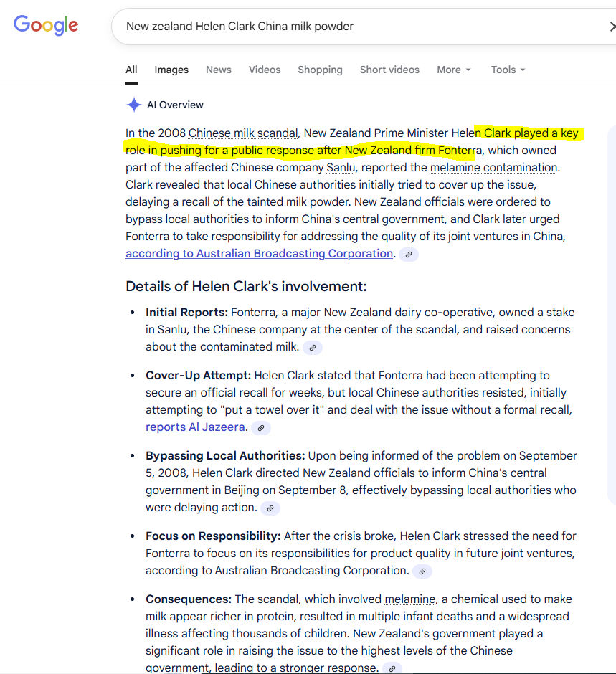Click the 'Consequences:' bold label
616x674 pixels.
tap(189, 599)
